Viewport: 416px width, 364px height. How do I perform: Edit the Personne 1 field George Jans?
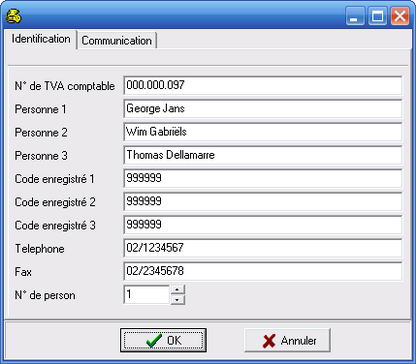coord(263,109)
